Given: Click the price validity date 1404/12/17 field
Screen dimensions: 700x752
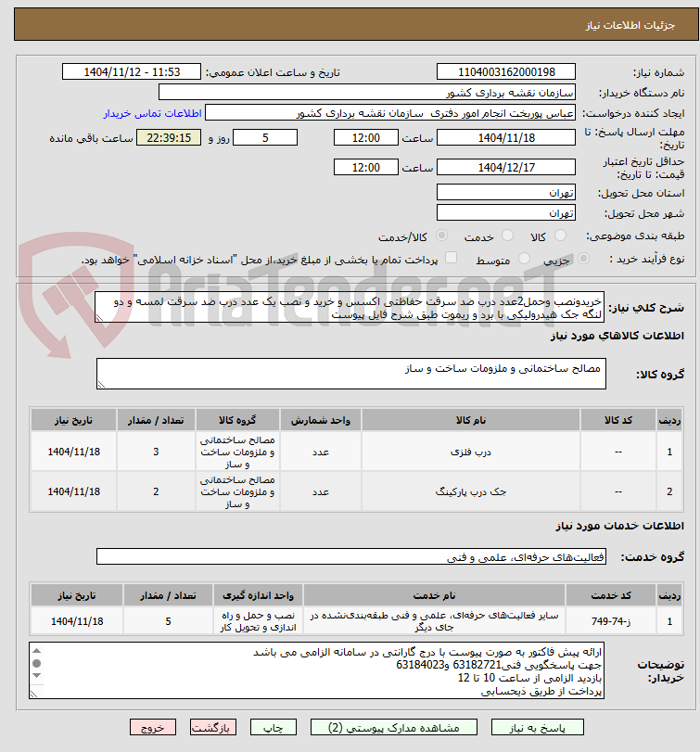Looking at the screenshot, I should coord(506,168).
